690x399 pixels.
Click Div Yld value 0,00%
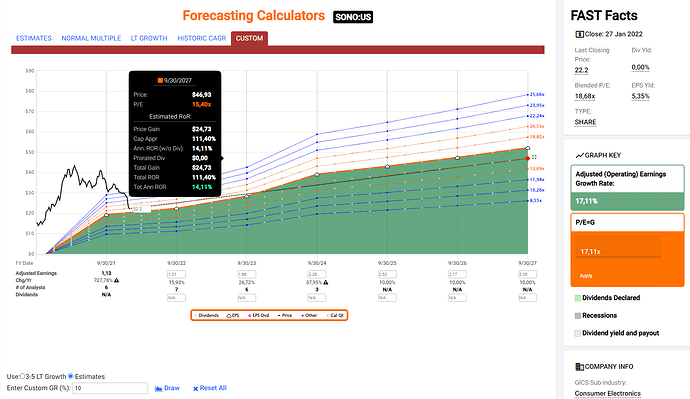point(640,67)
